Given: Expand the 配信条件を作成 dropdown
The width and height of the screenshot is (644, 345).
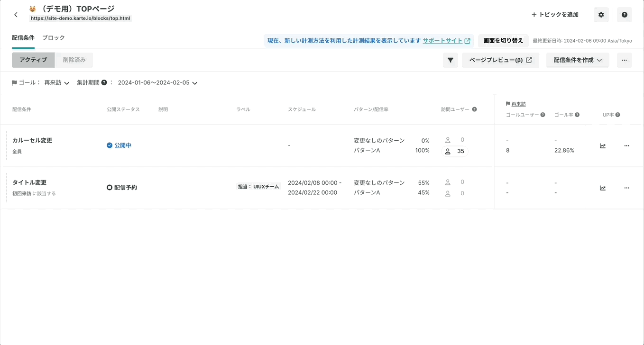Looking at the screenshot, I should tap(578, 60).
